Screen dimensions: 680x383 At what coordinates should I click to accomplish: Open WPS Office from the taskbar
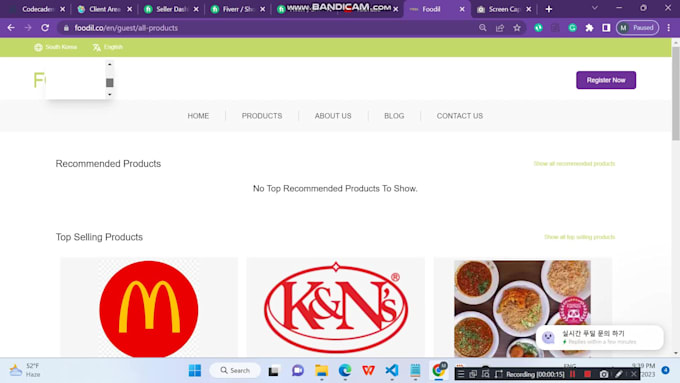point(369,371)
